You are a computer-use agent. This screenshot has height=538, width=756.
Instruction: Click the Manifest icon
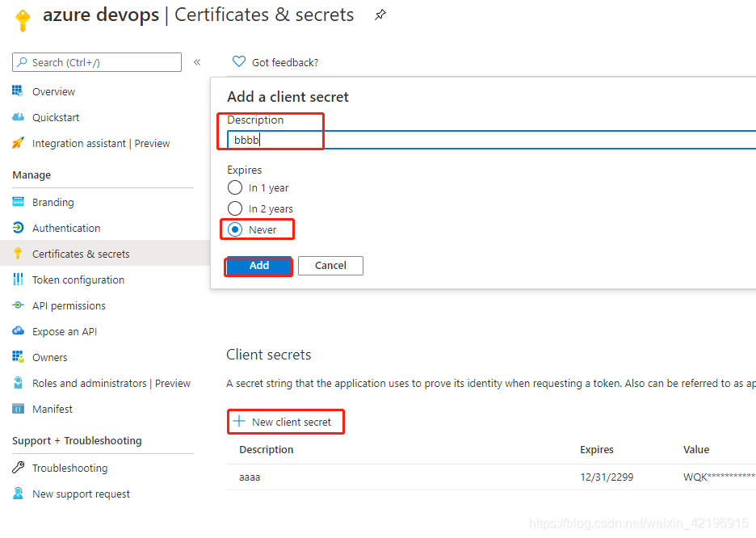(18, 409)
